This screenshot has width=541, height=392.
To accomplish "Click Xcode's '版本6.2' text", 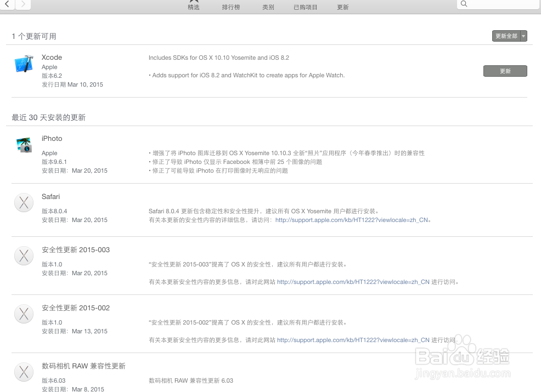I will pyautogui.click(x=52, y=76).
